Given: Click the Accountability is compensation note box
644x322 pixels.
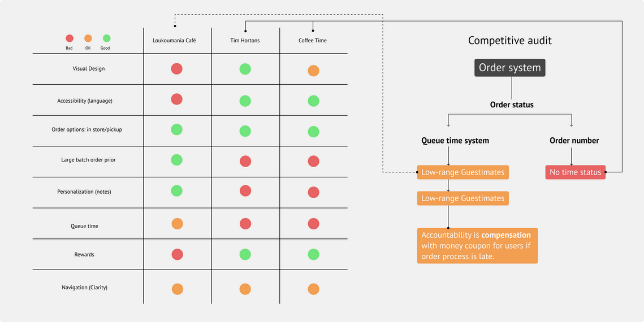Looking at the screenshot, I should point(477,246).
